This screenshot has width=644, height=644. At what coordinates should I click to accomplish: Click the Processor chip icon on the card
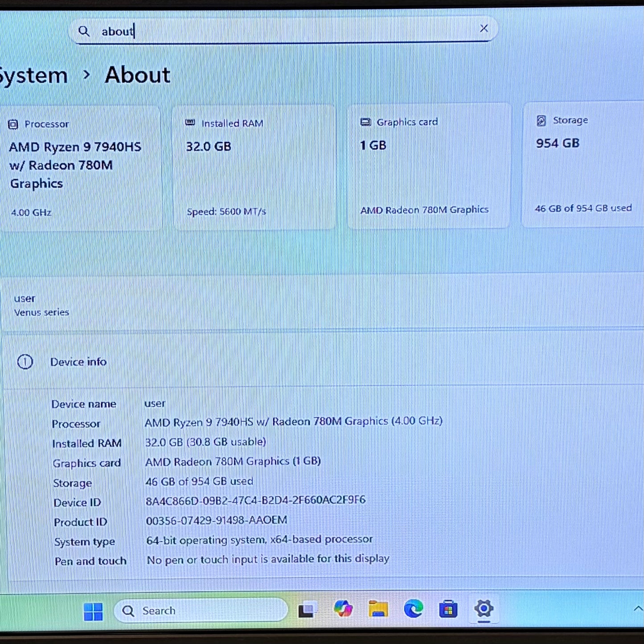13,124
